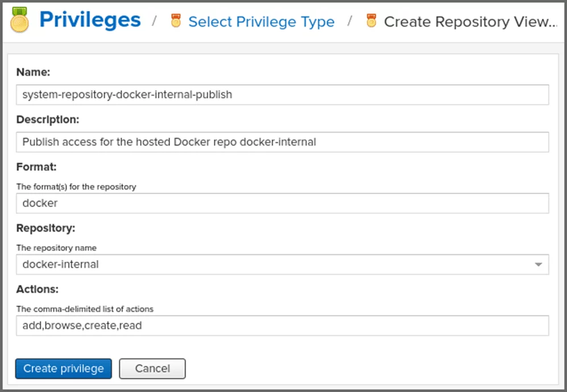Click the medal icon before Create Repository View

(371, 22)
